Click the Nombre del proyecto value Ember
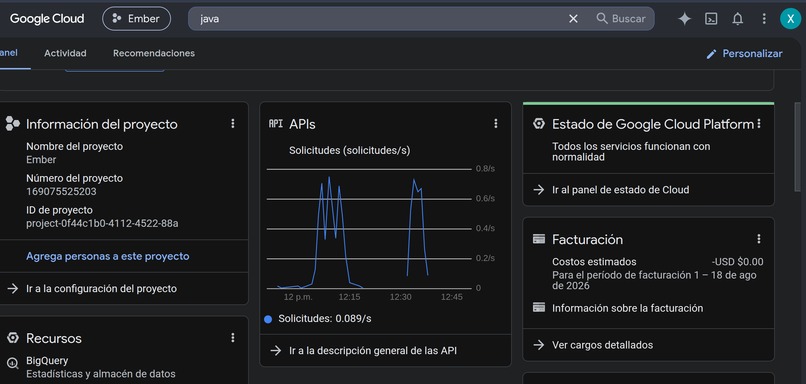 [x=41, y=160]
